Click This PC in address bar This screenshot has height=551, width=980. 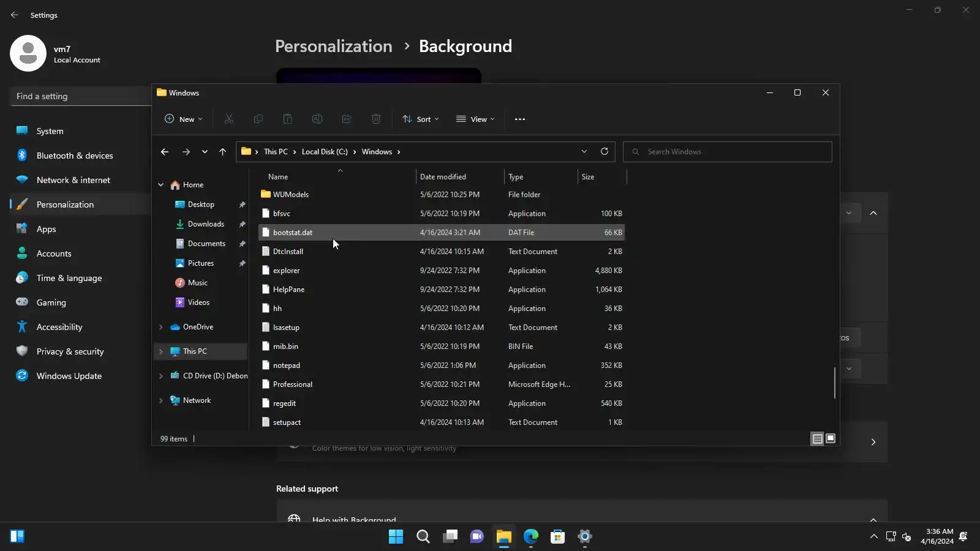tap(276, 152)
